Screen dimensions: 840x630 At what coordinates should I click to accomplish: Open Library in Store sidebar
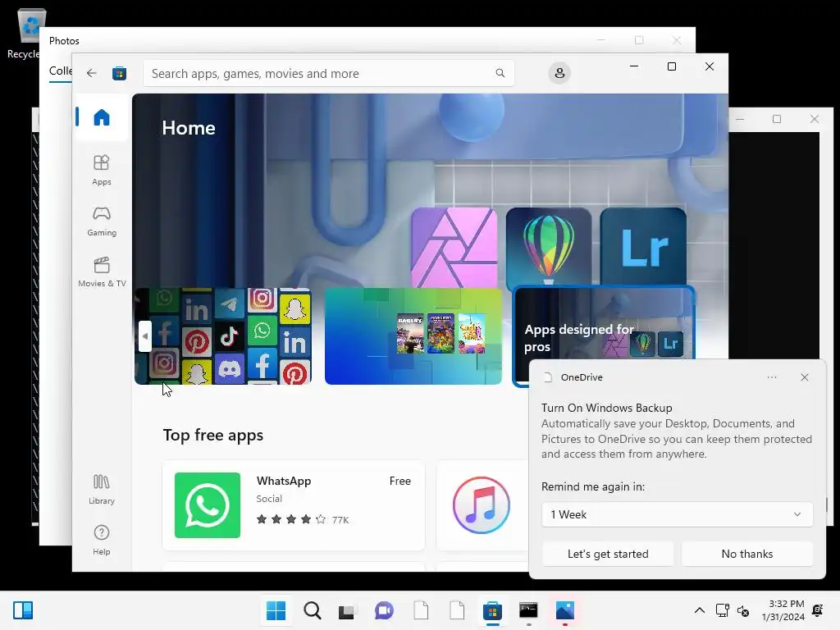tap(101, 489)
